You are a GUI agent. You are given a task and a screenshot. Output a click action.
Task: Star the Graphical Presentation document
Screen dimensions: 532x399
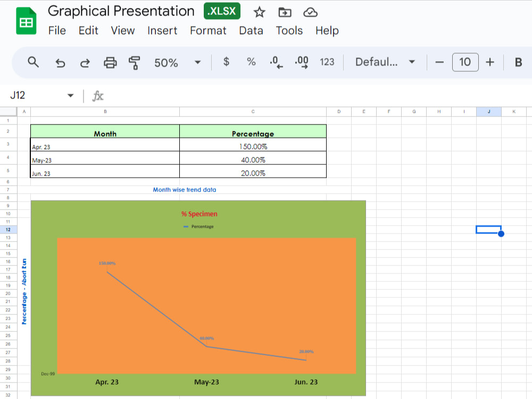[x=259, y=12]
